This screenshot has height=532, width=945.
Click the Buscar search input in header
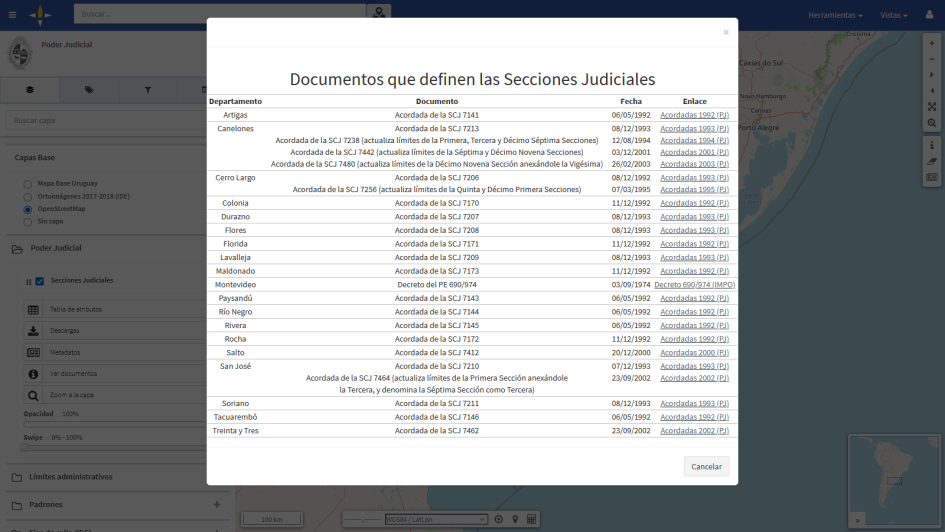[x=220, y=13]
